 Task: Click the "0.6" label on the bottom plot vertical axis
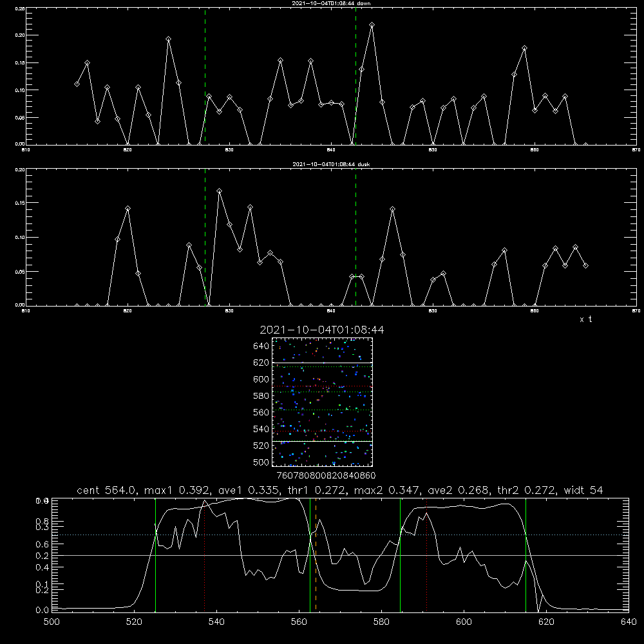(x=42, y=544)
